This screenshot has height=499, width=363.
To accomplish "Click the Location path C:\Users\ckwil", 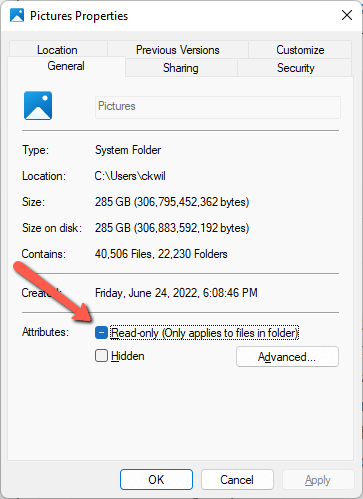I will pos(130,176).
